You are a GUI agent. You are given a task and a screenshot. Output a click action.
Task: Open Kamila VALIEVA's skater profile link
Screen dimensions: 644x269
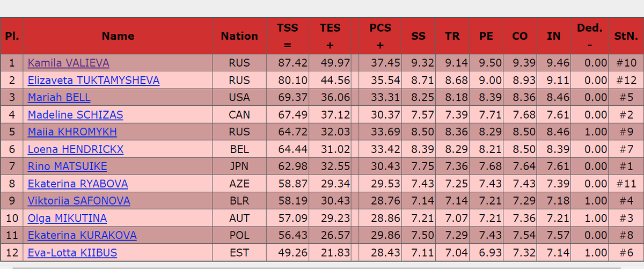[69, 63]
